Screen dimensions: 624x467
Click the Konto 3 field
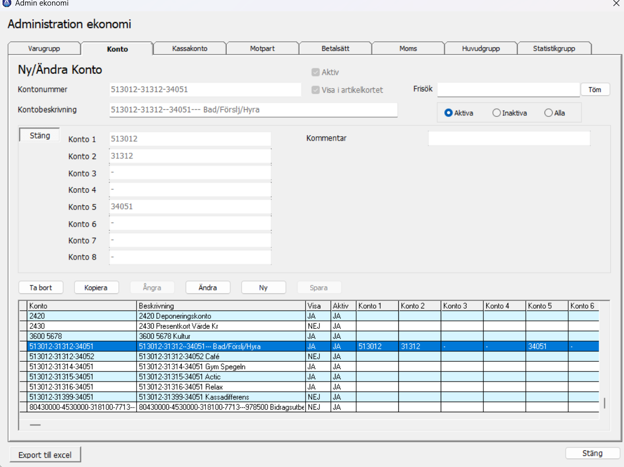coord(190,173)
